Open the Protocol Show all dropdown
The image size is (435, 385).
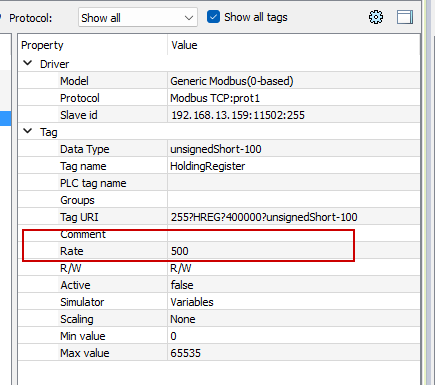click(x=138, y=17)
